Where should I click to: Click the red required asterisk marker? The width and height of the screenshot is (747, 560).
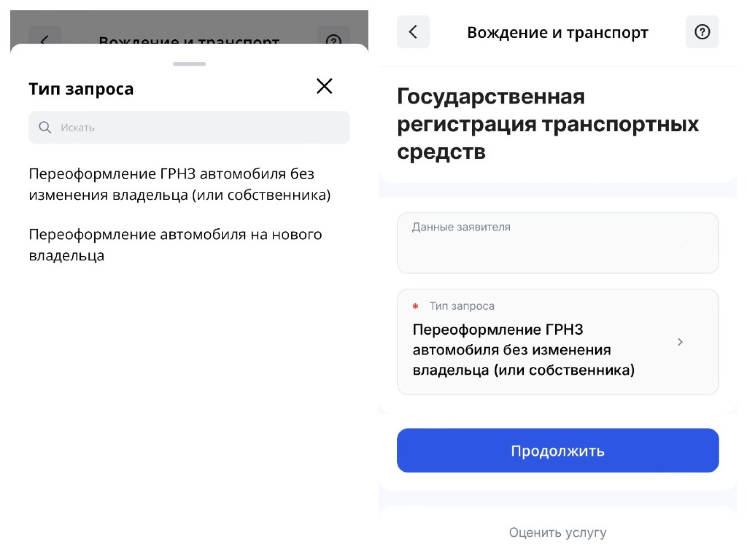(416, 306)
